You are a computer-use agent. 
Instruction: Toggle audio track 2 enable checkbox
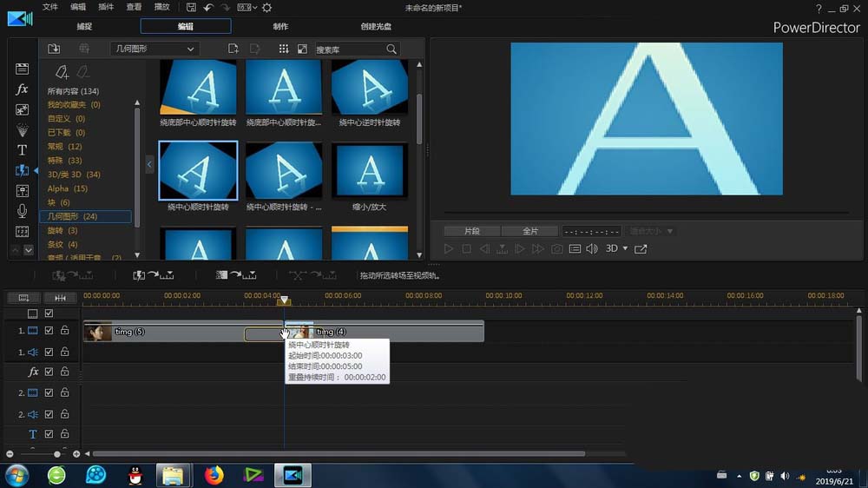(x=49, y=414)
